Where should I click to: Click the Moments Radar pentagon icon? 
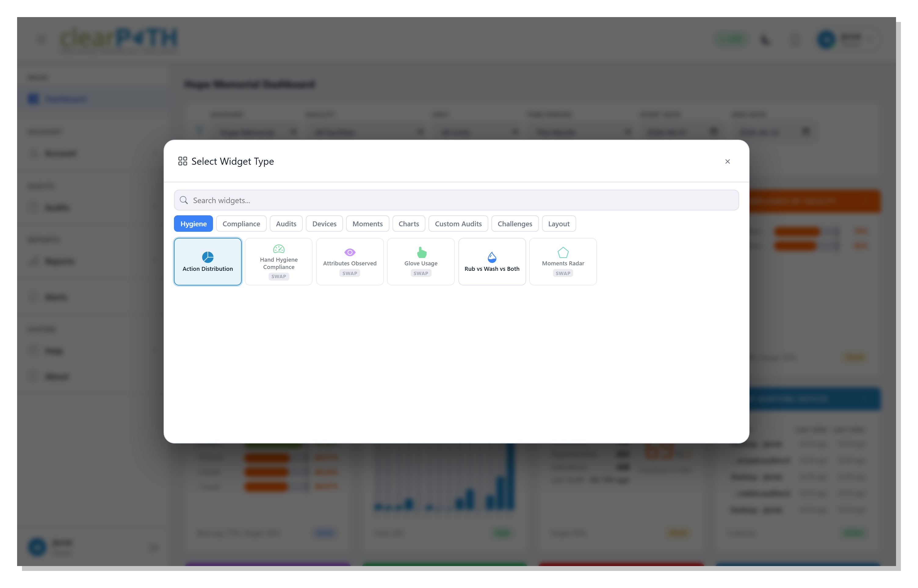(x=563, y=253)
